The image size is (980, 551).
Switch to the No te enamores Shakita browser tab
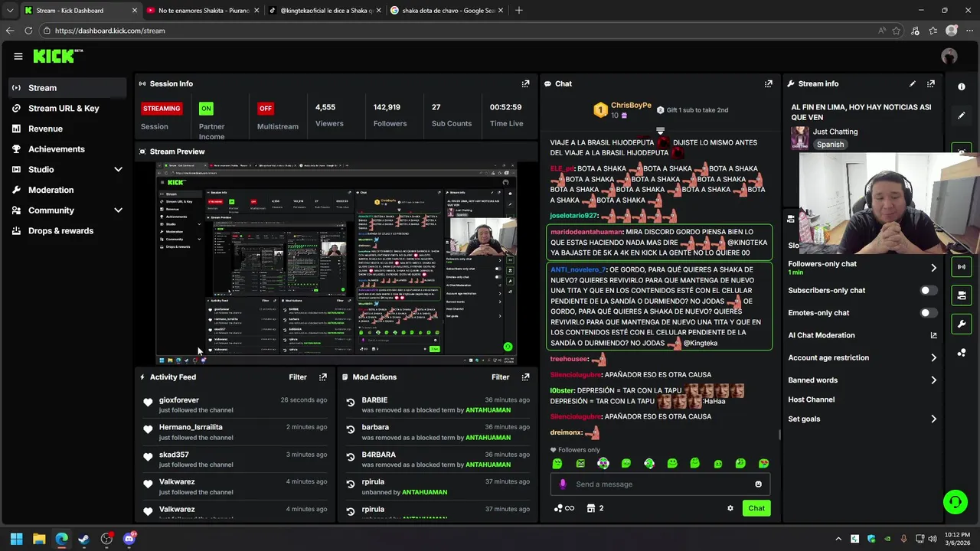point(202,11)
